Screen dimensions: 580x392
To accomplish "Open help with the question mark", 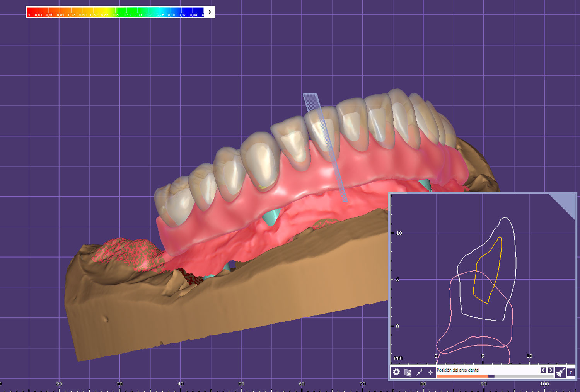I will coord(571,372).
